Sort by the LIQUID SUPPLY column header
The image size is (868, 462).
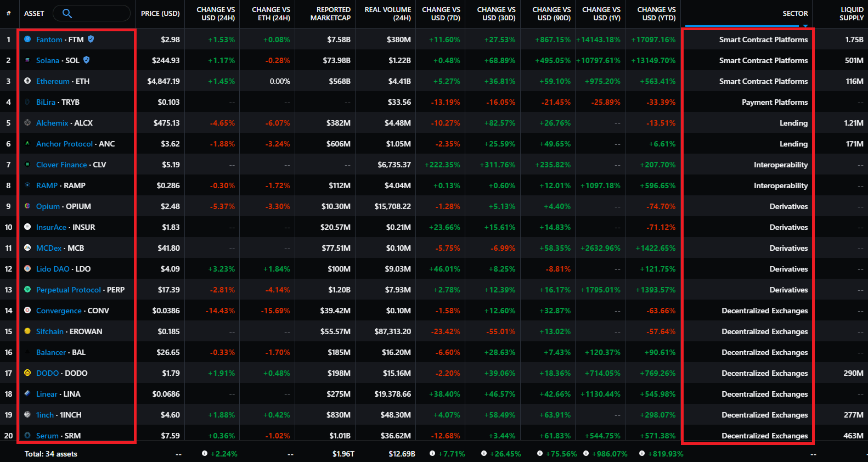[x=852, y=14]
